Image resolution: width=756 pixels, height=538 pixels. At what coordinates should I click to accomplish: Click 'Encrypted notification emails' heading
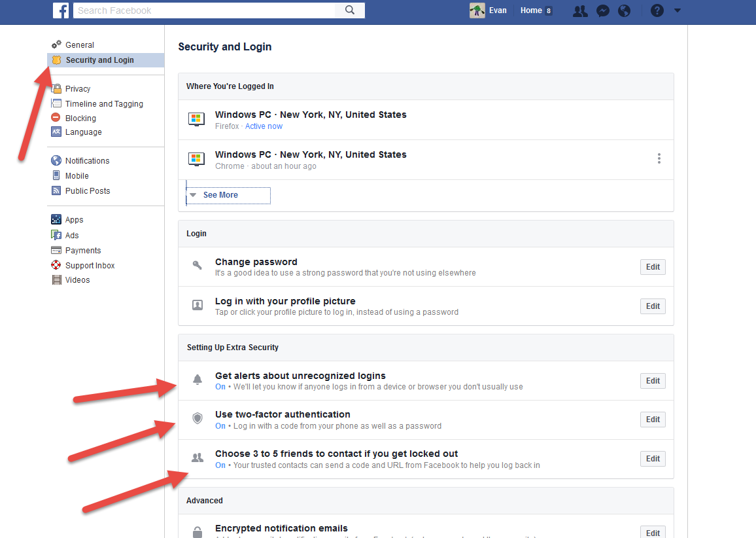click(x=281, y=528)
